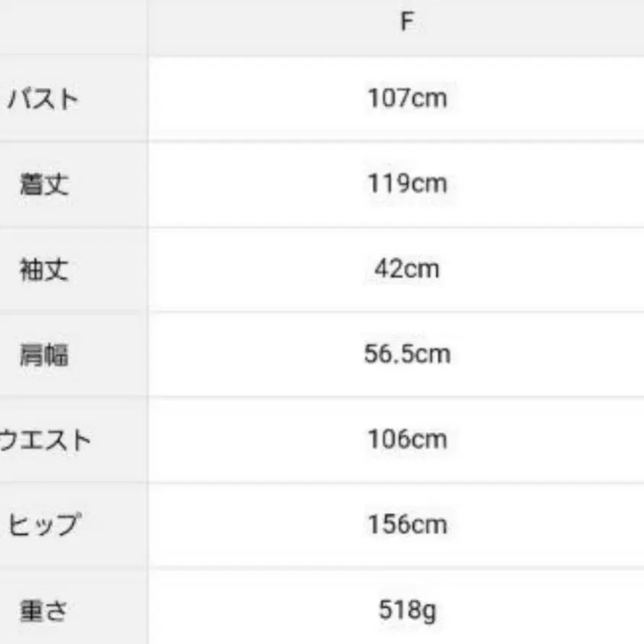Select the 56.5cm shoulder value
Viewport: 644px width, 644px height.
407,353
